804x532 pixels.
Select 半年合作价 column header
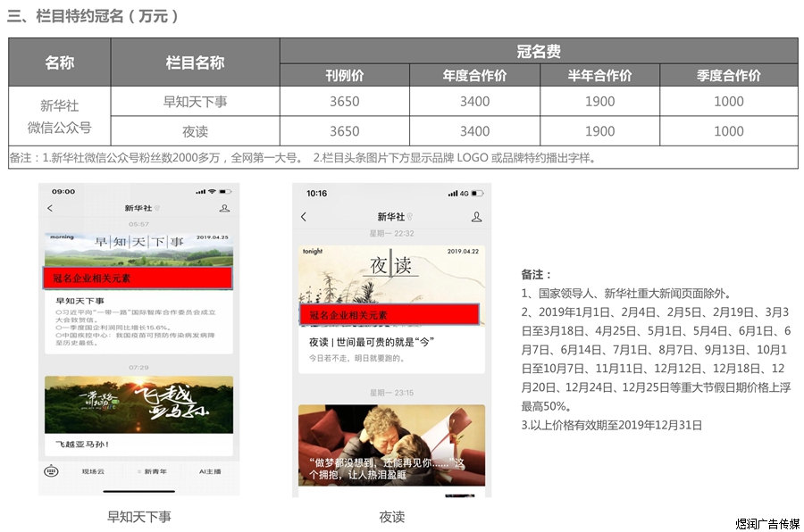point(600,75)
